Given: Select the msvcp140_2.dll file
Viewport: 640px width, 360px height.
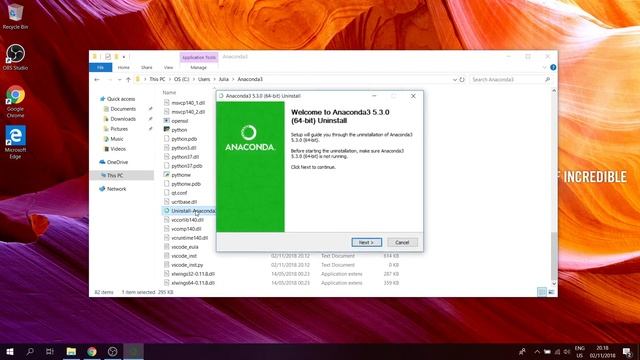Looking at the screenshot, I should tap(188, 112).
